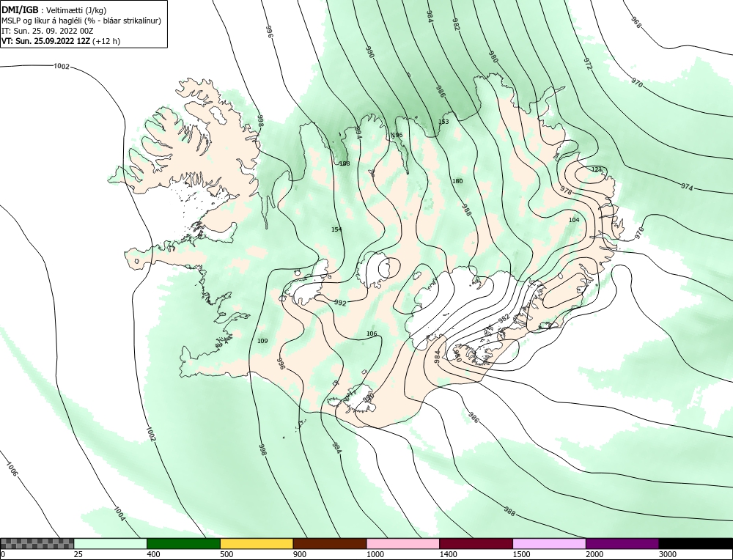Click the 1006 isobar label

coord(12,469)
